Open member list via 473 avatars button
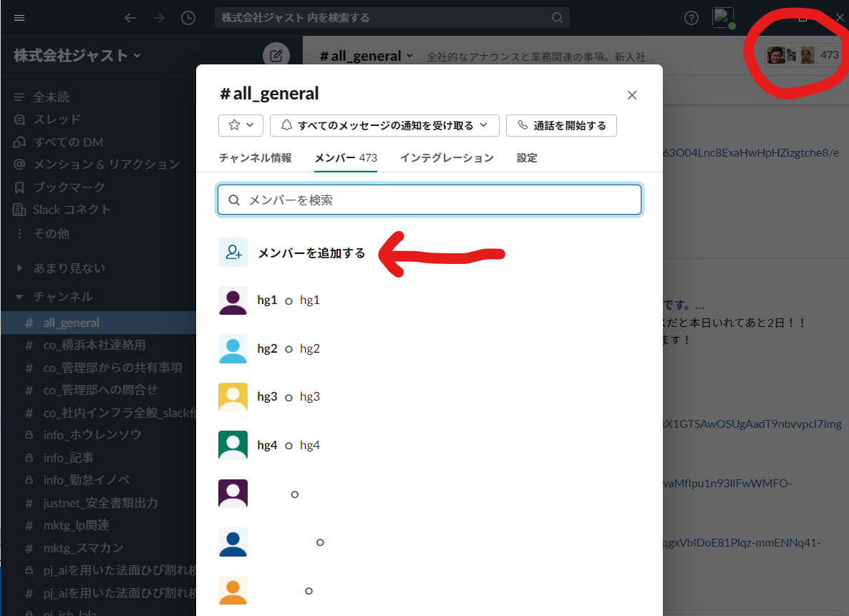The width and height of the screenshot is (849, 616). click(x=803, y=55)
